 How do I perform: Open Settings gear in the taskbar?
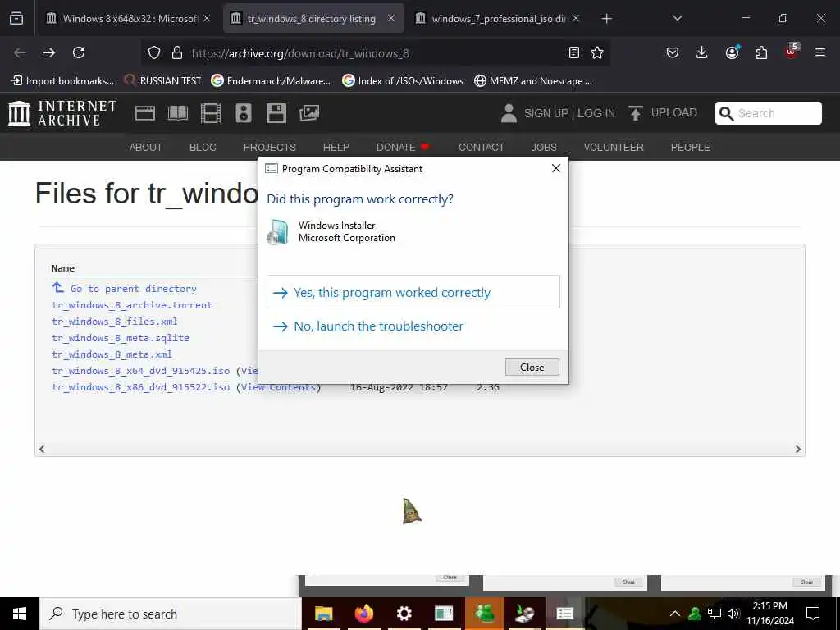(404, 614)
